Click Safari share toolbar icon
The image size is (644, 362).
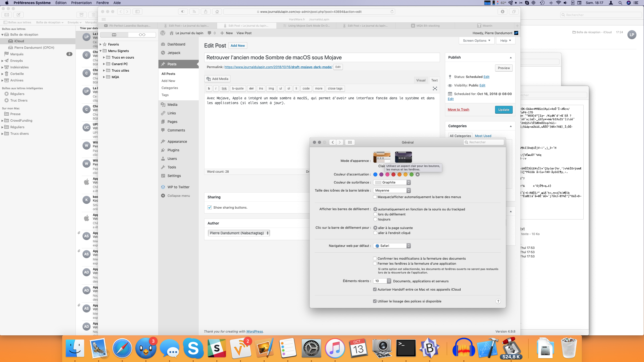click(x=206, y=12)
